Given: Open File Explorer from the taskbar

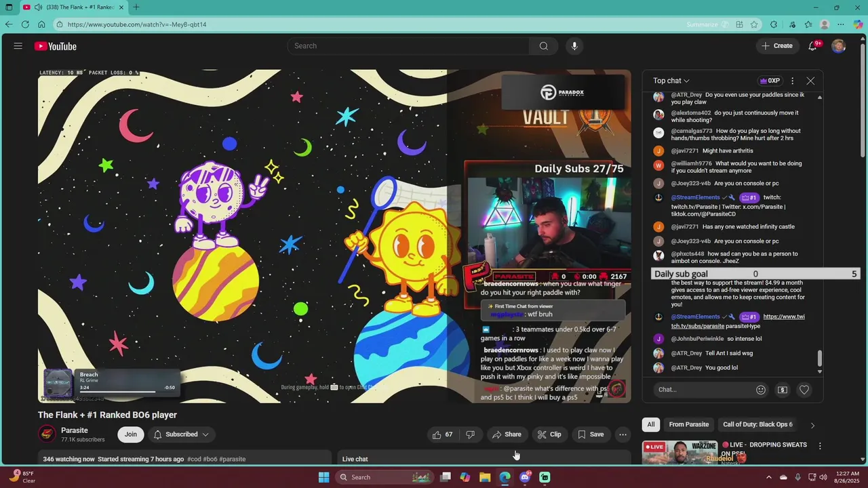Looking at the screenshot, I should pos(485,477).
